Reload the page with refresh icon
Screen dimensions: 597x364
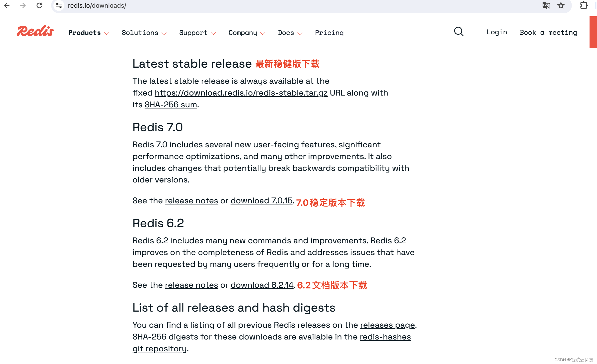pyautogui.click(x=39, y=5)
